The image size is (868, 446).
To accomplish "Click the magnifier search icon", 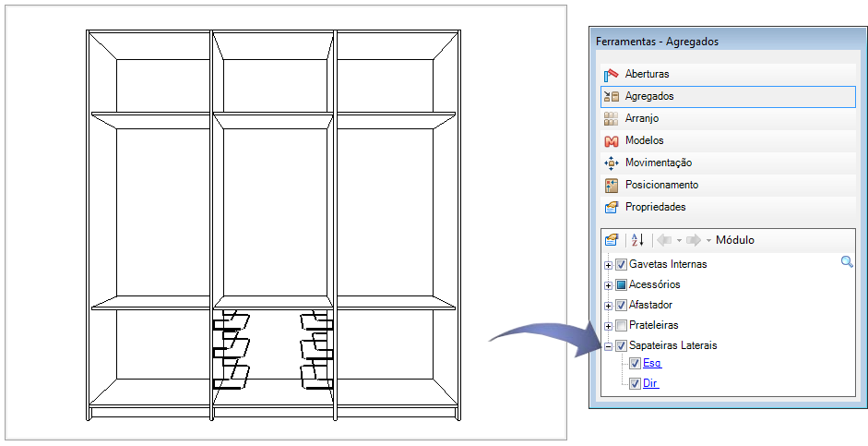I will [x=847, y=261].
